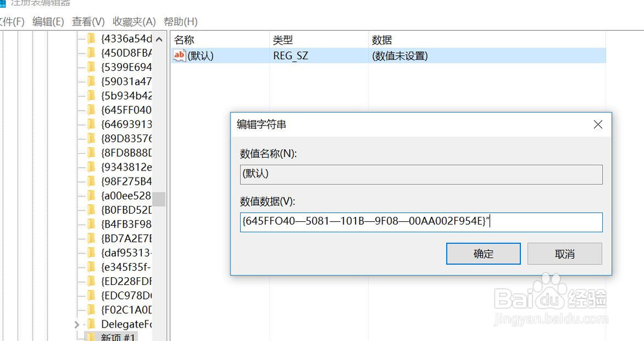Select the (默认) value name
This screenshot has height=341, width=644.
[x=200, y=56]
